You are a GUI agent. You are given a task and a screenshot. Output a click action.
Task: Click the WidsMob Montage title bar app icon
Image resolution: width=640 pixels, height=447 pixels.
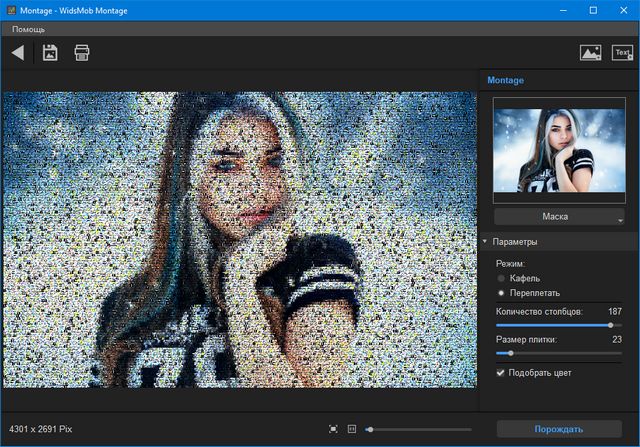pos(11,10)
